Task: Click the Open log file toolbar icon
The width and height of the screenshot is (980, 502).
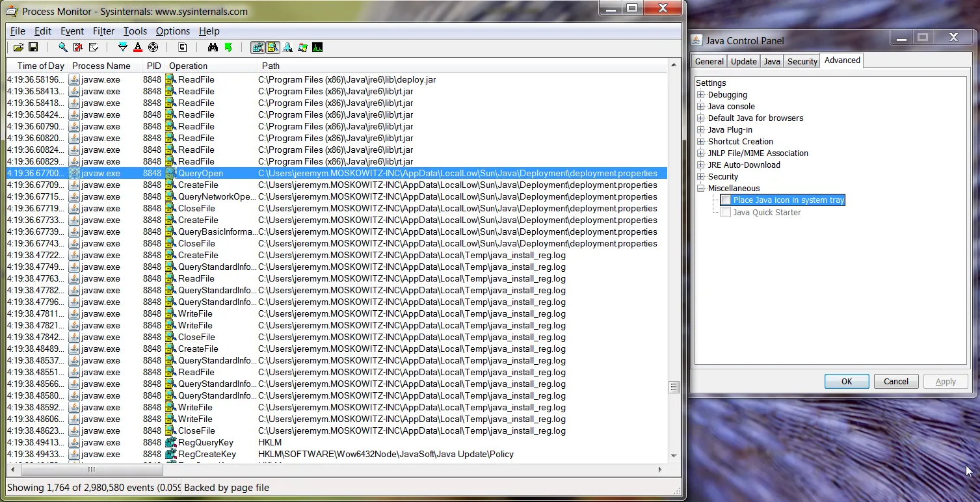Action: 18,47
